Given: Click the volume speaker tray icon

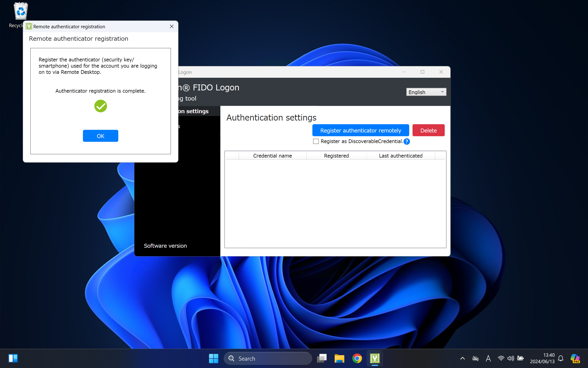Looking at the screenshot, I should coord(511,358).
